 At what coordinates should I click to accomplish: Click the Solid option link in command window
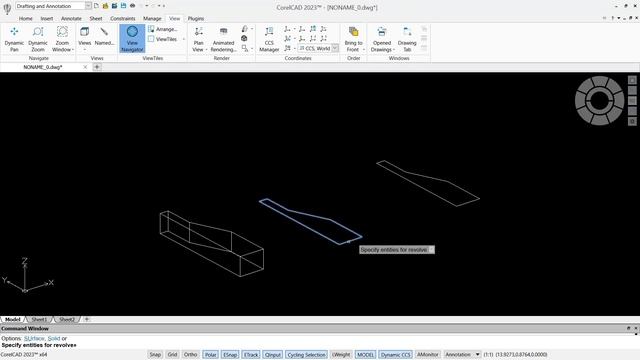54,338
